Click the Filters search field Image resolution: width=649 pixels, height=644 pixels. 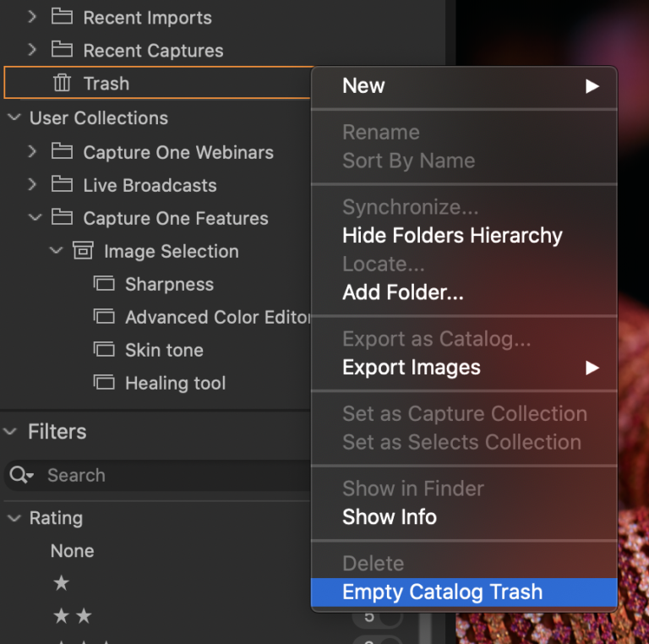tap(169, 475)
